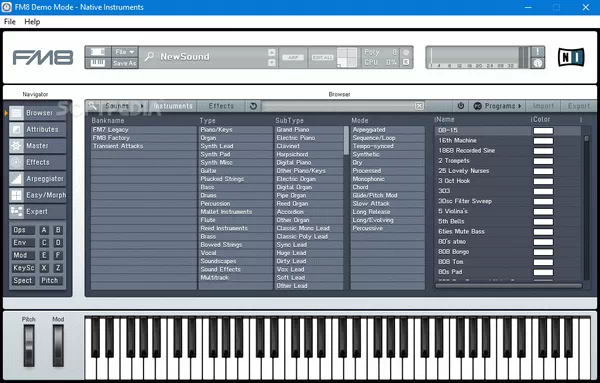The image size is (600, 383).
Task: Open the Pitch expert page
Action: point(50,280)
